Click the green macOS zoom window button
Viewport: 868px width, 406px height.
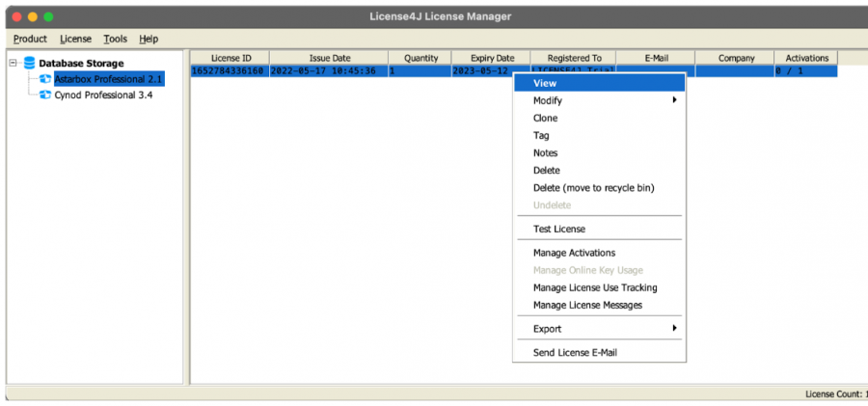tap(48, 16)
